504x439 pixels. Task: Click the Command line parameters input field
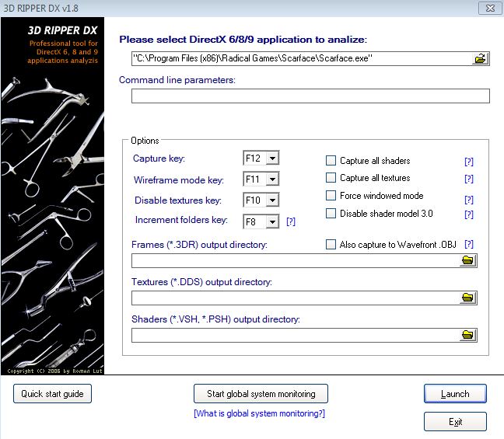pyautogui.click(x=310, y=96)
